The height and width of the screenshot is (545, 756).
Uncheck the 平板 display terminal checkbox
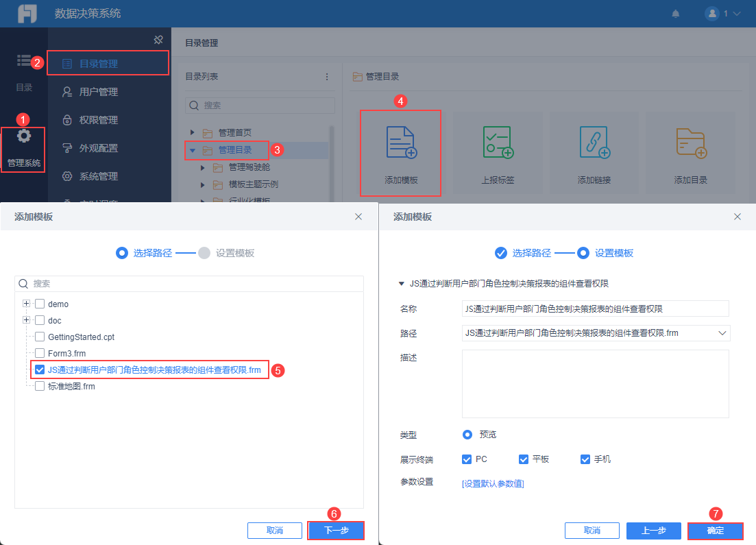pyautogui.click(x=524, y=459)
